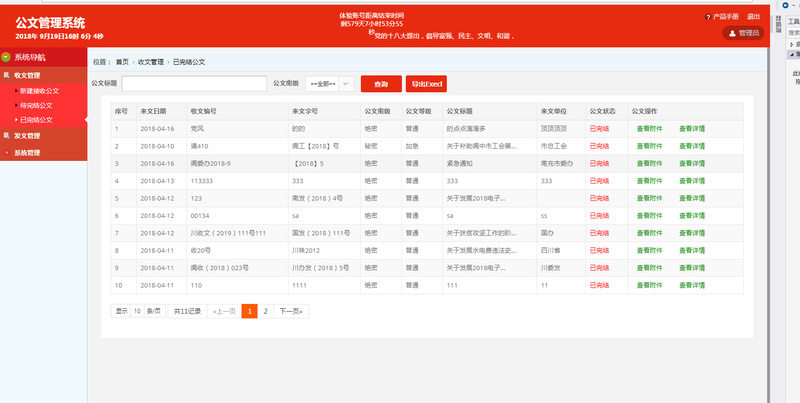Click 查看附件 for 紧急通知 row

coord(649,164)
